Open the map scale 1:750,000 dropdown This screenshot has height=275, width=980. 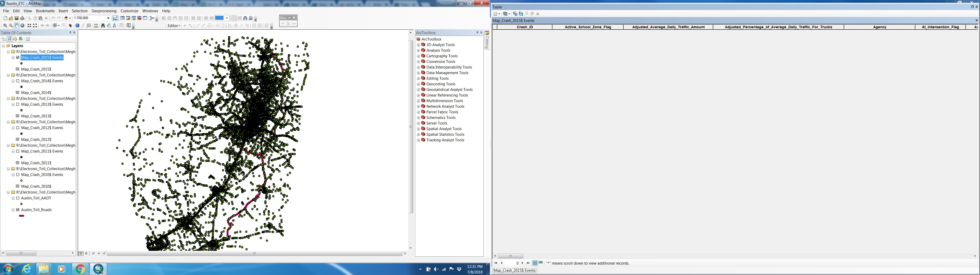pyautogui.click(x=108, y=18)
